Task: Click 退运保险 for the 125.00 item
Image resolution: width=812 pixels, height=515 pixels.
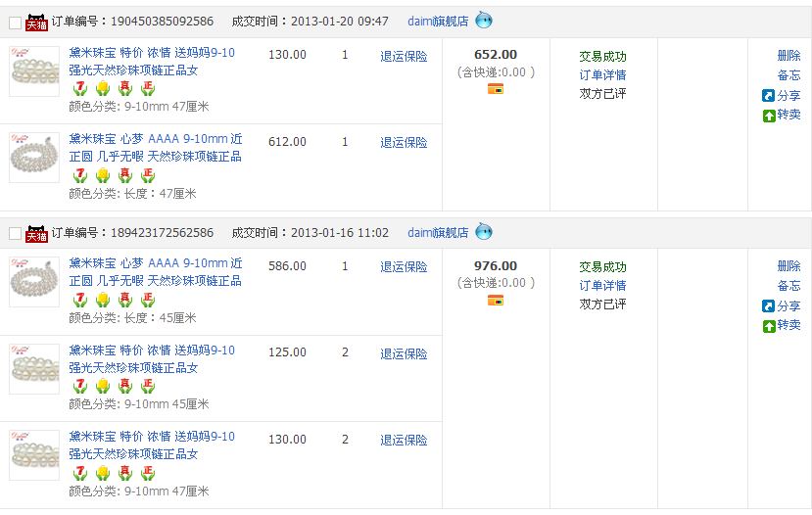Action: pos(404,353)
